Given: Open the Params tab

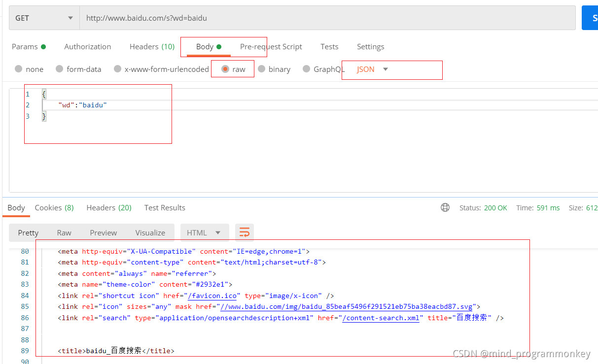Looking at the screenshot, I should tap(29, 47).
